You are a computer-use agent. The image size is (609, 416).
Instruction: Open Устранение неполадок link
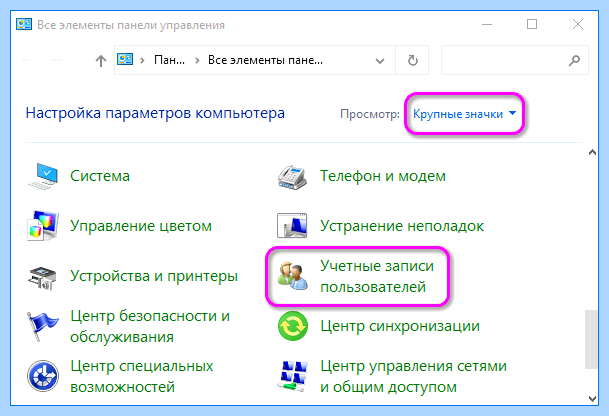point(402,226)
